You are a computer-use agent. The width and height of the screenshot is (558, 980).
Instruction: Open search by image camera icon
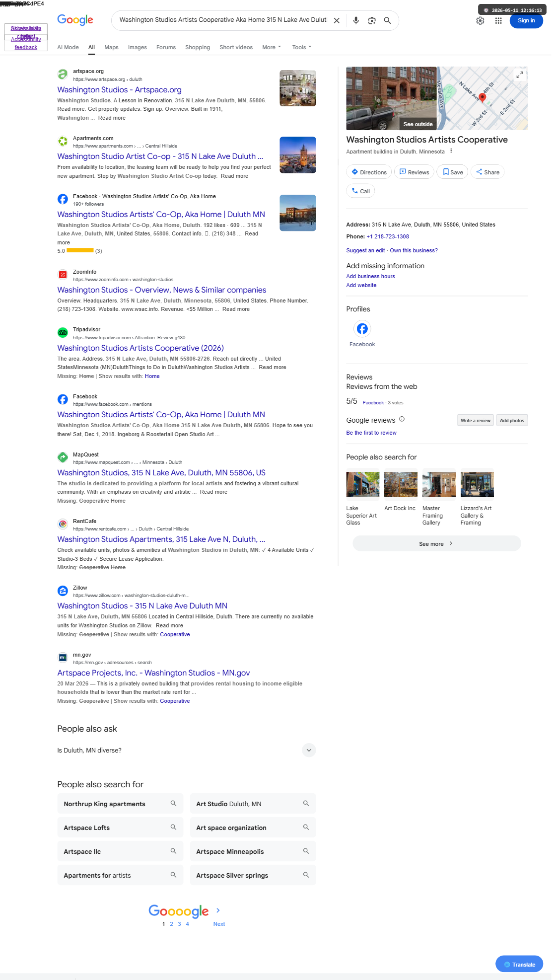coord(372,20)
